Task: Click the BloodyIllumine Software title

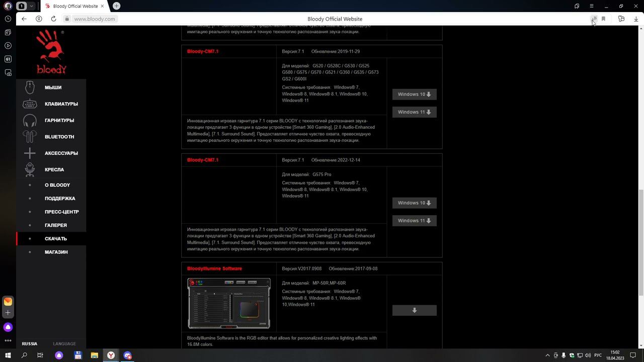Action: point(214,268)
